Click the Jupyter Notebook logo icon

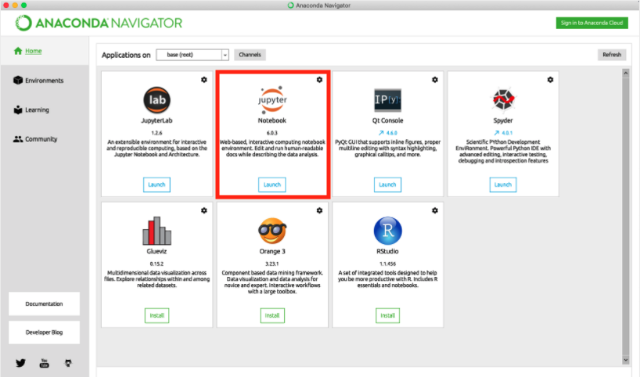click(272, 100)
